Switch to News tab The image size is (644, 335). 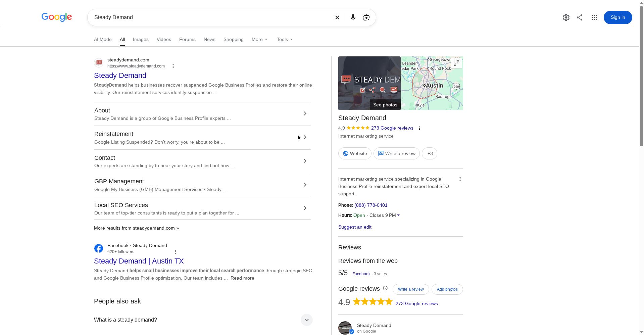tap(209, 40)
